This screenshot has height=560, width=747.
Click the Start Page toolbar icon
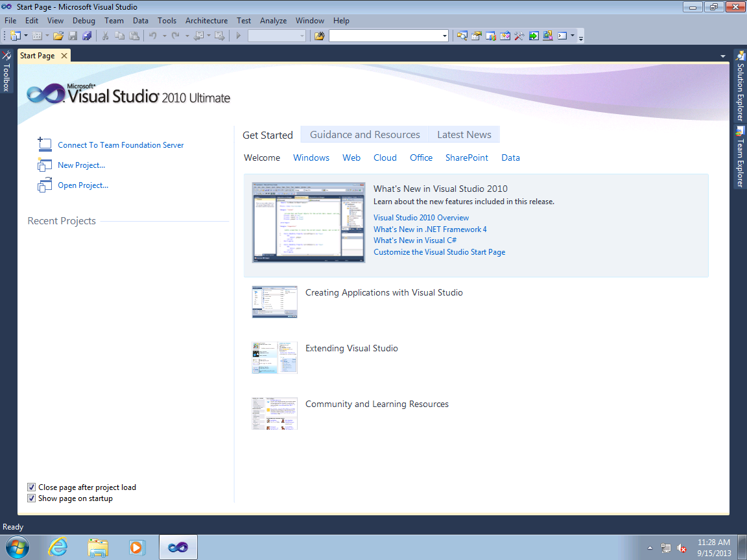[x=534, y=36]
